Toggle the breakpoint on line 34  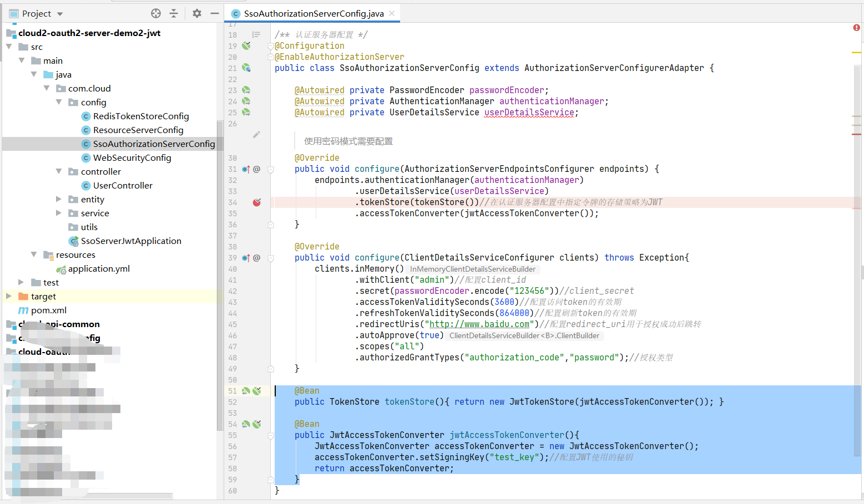point(256,202)
